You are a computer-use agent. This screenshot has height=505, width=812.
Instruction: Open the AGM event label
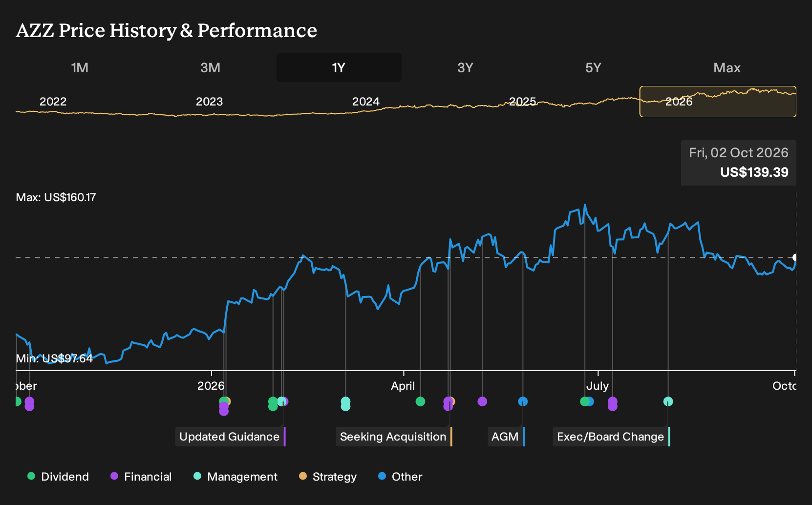[x=506, y=437]
